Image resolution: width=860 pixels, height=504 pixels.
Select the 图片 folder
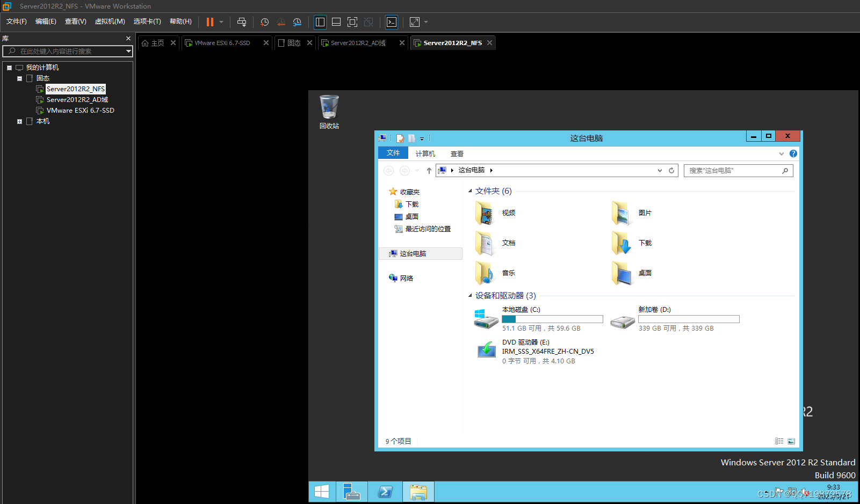click(632, 213)
